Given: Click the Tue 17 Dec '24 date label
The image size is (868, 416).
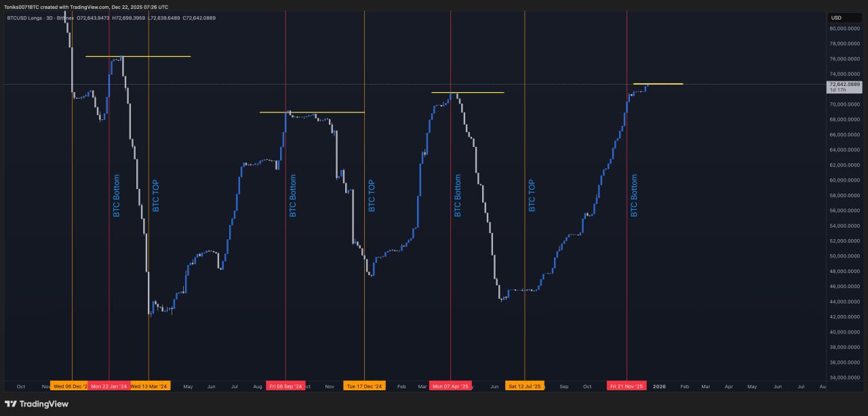Looking at the screenshot, I should pyautogui.click(x=364, y=386).
